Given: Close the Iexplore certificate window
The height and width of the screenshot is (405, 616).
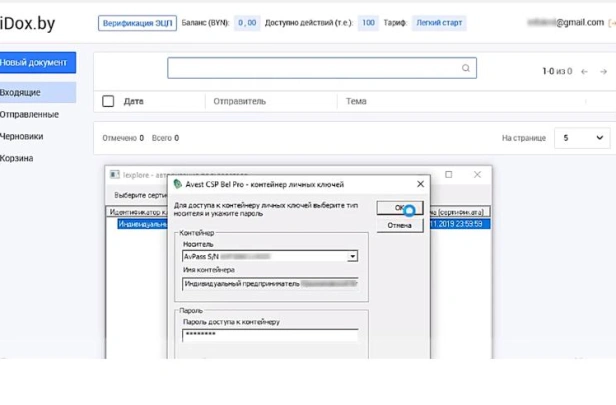Looking at the screenshot, I should pos(477,174).
